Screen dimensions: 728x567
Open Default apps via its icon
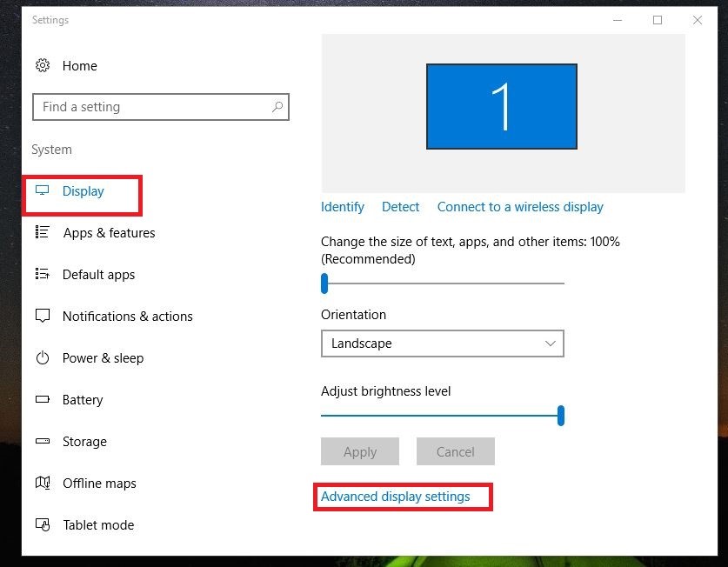(43, 274)
